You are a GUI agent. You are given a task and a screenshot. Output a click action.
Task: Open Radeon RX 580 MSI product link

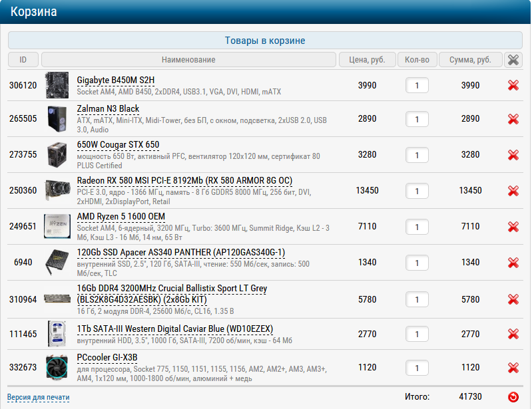184,181
